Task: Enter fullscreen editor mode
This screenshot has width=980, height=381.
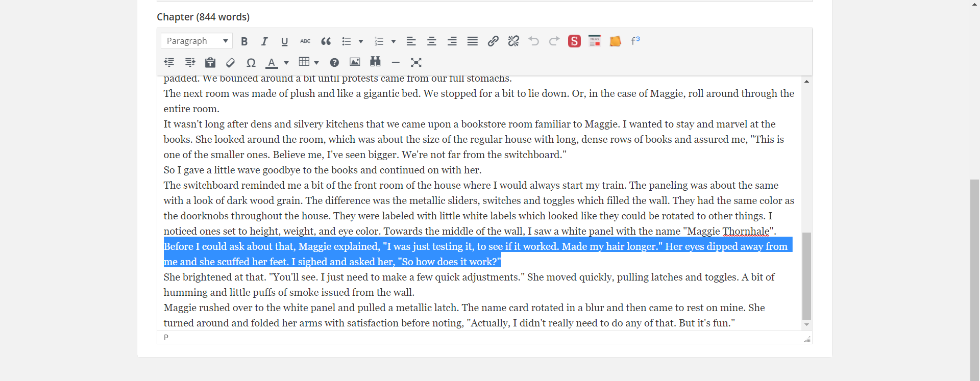Action: (x=416, y=62)
